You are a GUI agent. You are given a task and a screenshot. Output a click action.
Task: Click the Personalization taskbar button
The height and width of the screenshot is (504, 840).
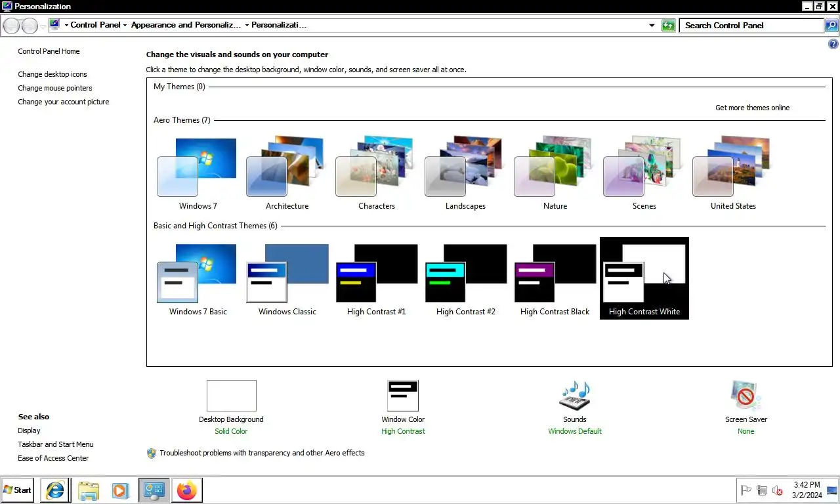point(154,490)
